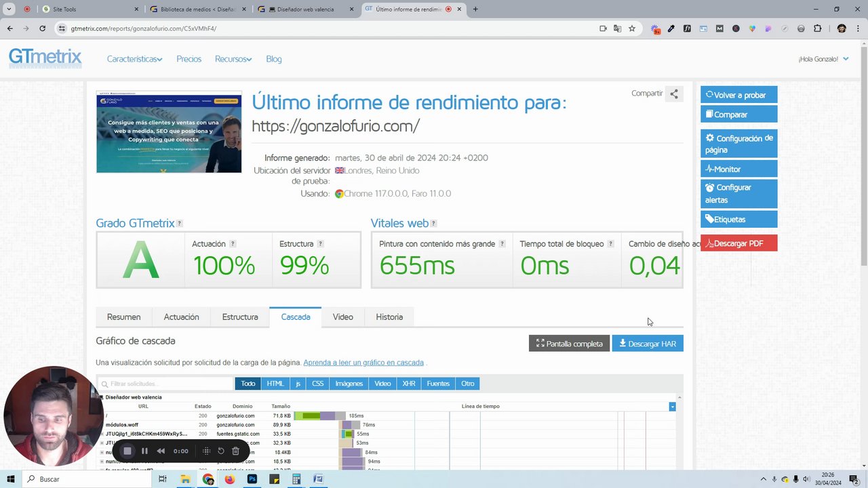Click the camera icon in the address bar
The width and height of the screenshot is (868, 488).
tap(603, 28)
